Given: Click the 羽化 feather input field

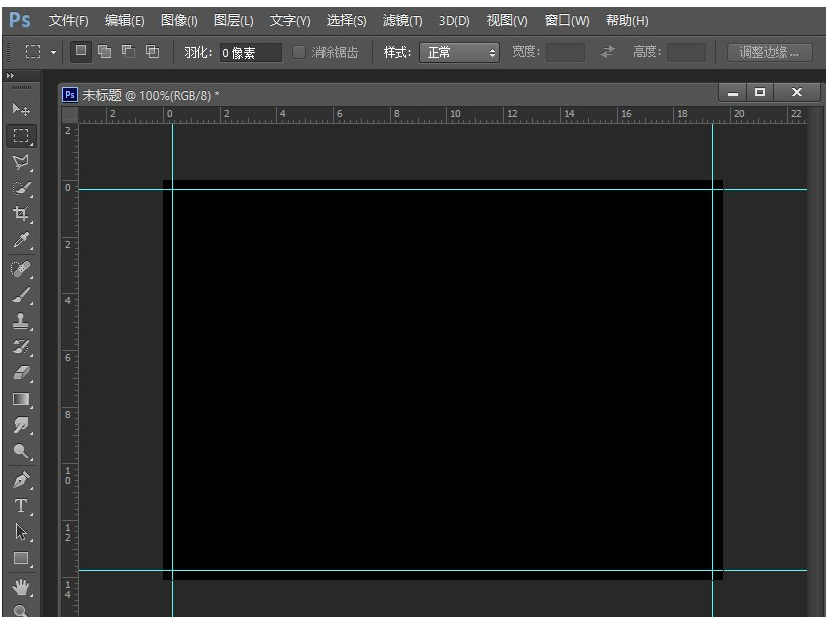Looking at the screenshot, I should pos(250,52).
